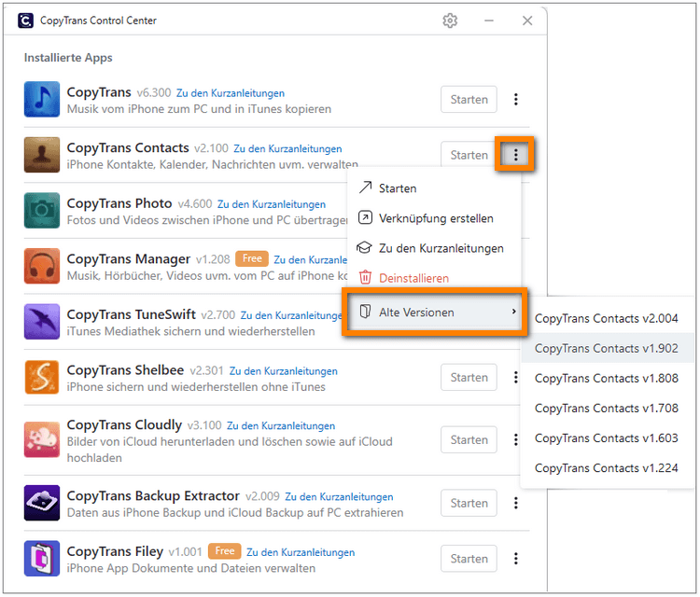Image resolution: width=700 pixels, height=597 pixels.
Task: Click the book icon beside Alte Versionen
Action: (365, 312)
